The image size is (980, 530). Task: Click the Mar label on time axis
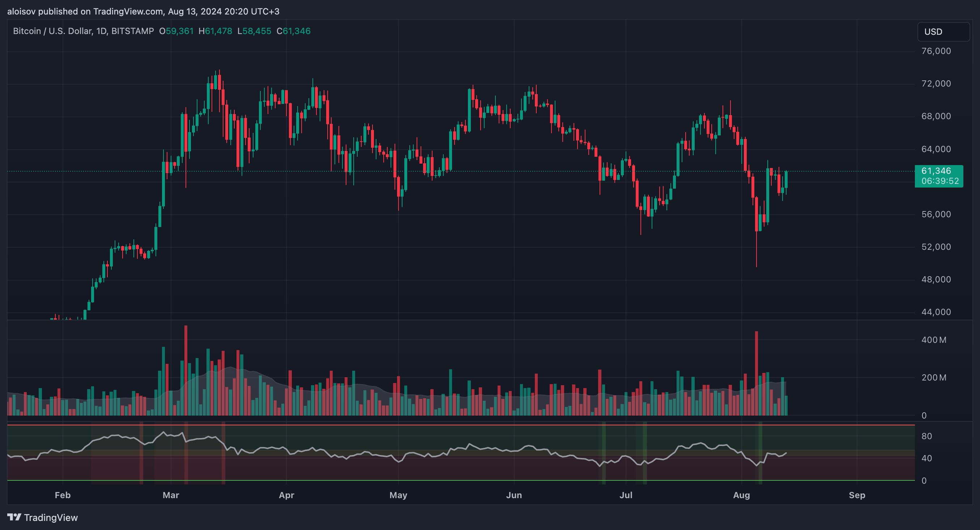tap(170, 495)
